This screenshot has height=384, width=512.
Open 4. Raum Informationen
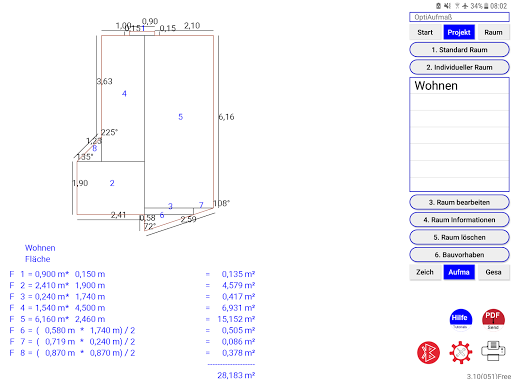point(459,220)
